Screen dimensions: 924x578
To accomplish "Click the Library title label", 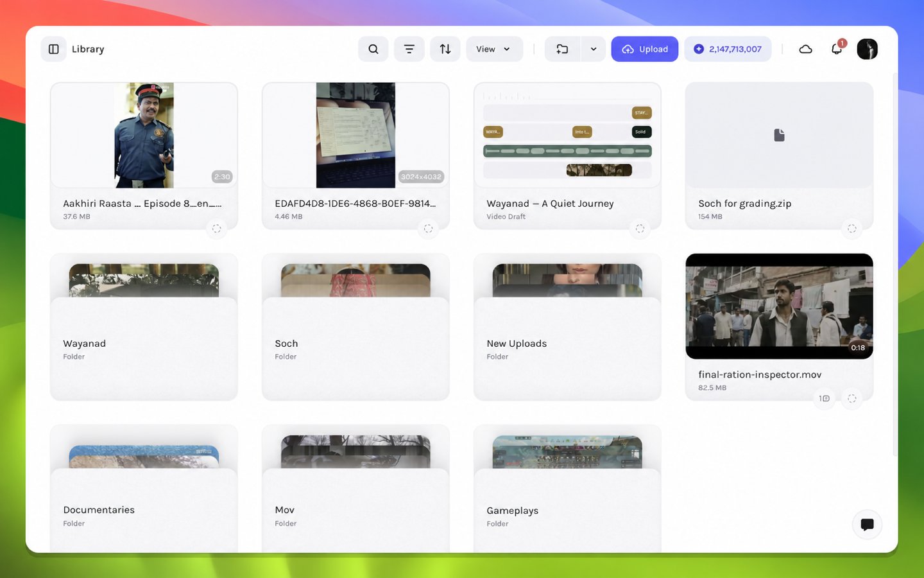I will point(88,49).
